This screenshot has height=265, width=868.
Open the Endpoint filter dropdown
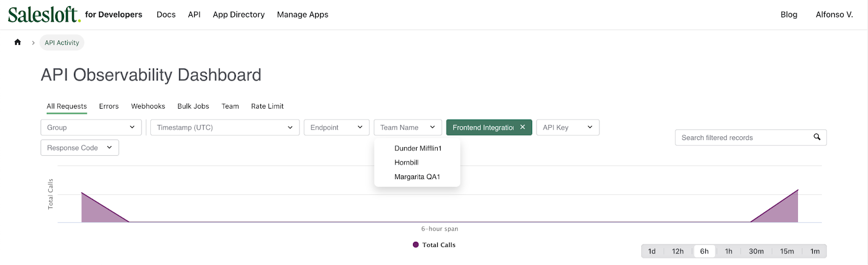tap(336, 128)
